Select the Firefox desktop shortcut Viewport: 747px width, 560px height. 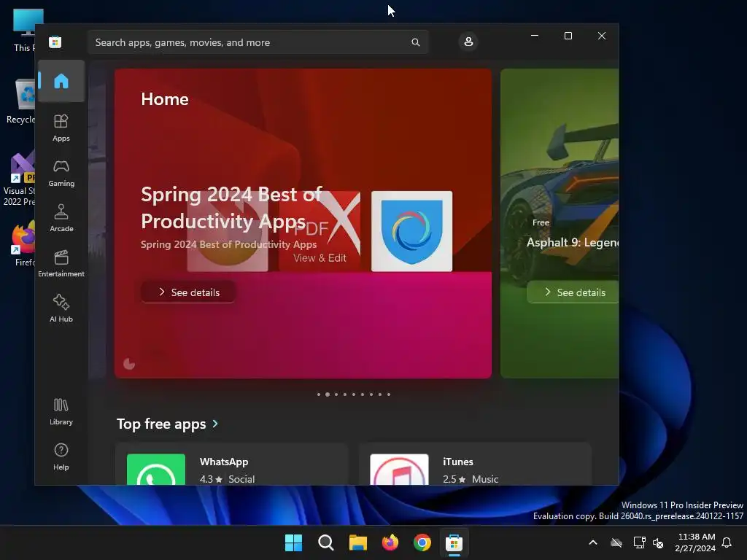pos(23,243)
